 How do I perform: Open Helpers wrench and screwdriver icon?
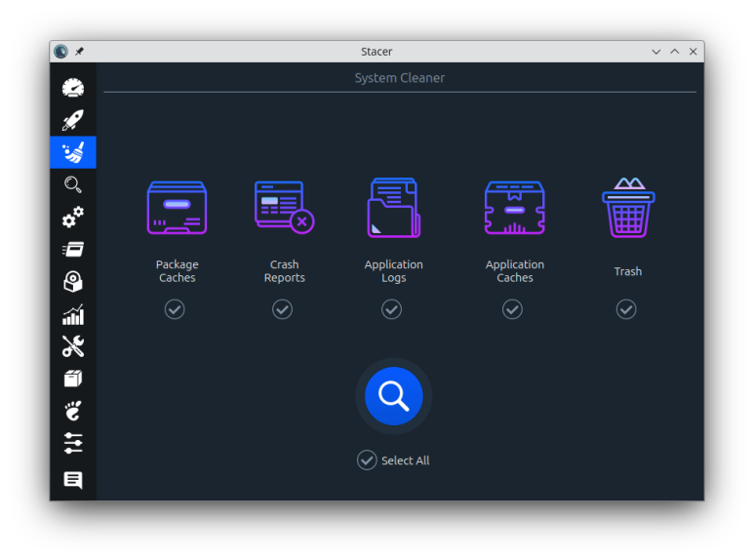pos(73,346)
